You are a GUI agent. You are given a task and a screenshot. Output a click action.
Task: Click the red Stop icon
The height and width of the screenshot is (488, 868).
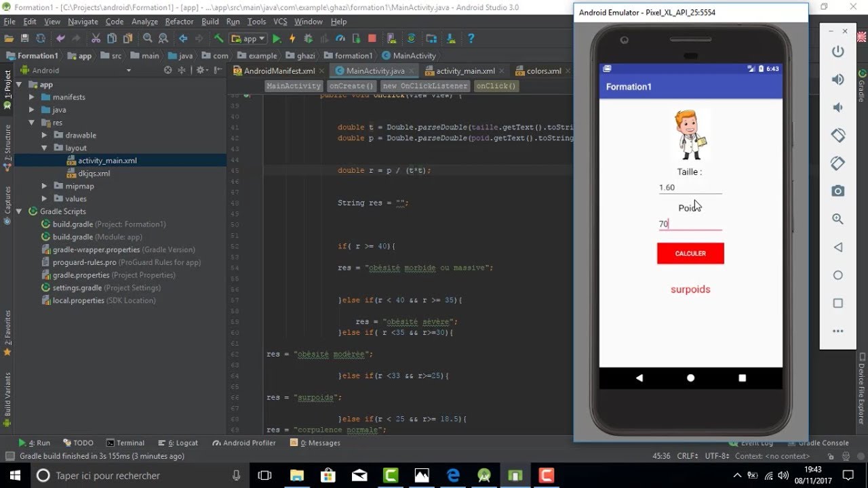(372, 39)
